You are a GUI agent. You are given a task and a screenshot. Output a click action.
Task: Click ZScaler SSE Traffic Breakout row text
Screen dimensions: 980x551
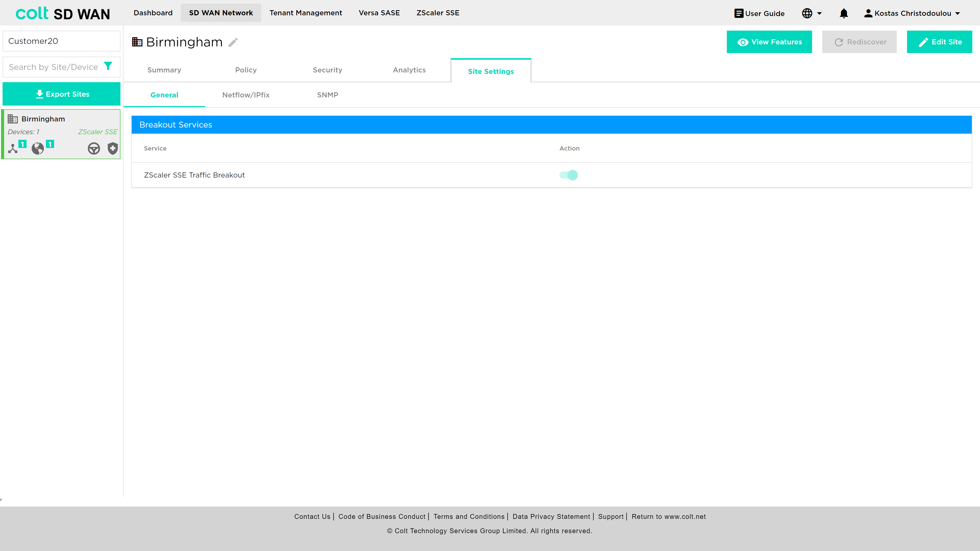click(194, 175)
